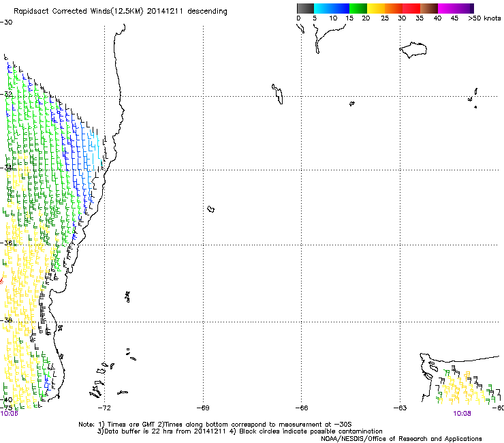Click the gray 0-5 knots legend swatch
Image resolution: width=504 pixels, height=443 pixels.
[x=305, y=8]
